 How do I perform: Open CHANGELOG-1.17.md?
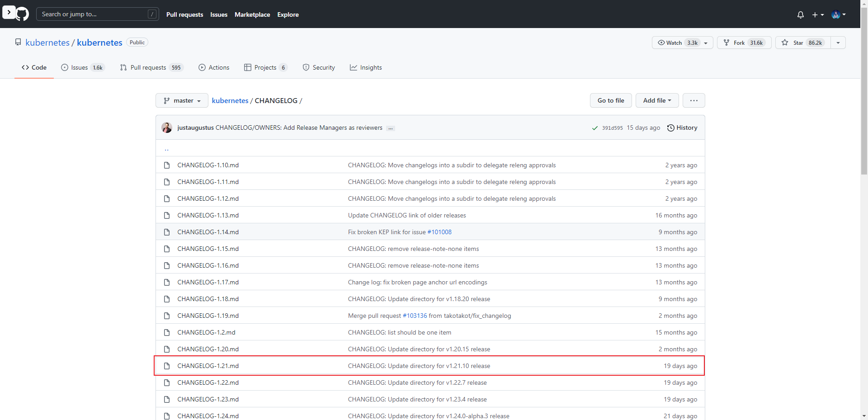click(x=208, y=282)
